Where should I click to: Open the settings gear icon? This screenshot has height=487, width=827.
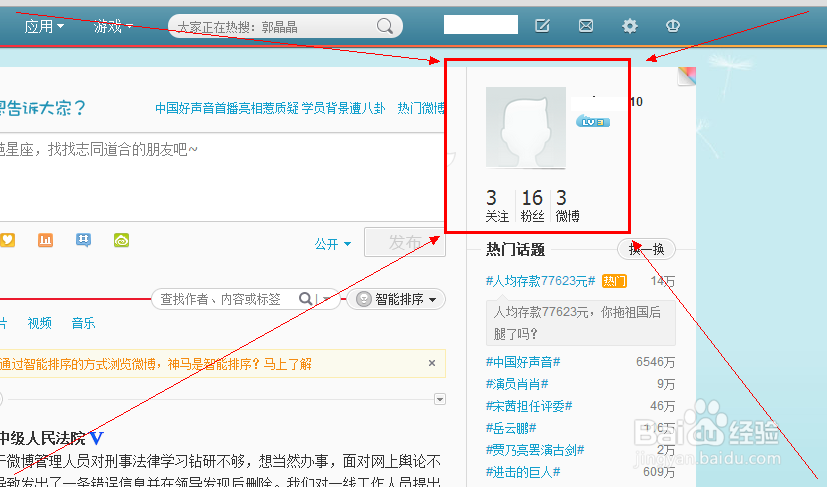click(630, 25)
